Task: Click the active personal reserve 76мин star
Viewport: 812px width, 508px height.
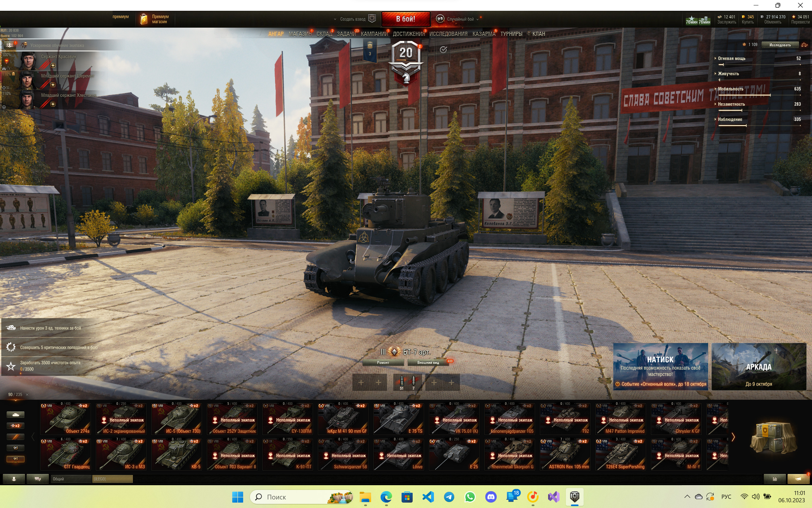Action: pos(691,20)
